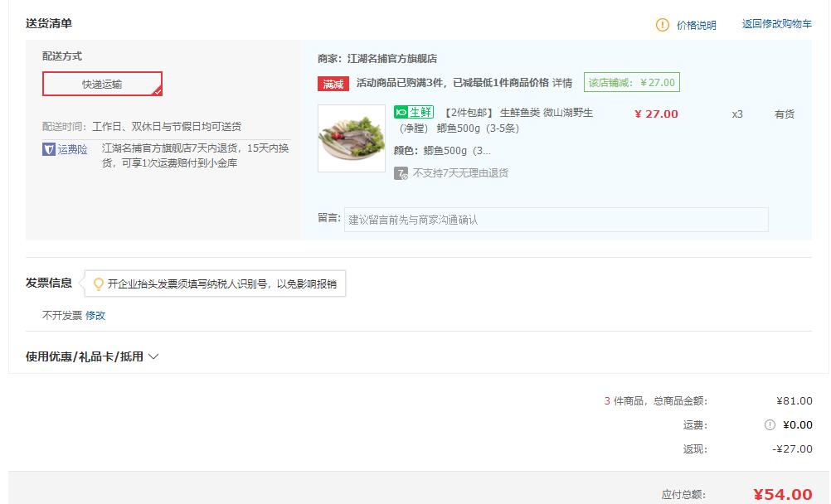Screen dimensions: 831x504
Task: Go back via 返回修改购物车 link
Action: pos(776,24)
